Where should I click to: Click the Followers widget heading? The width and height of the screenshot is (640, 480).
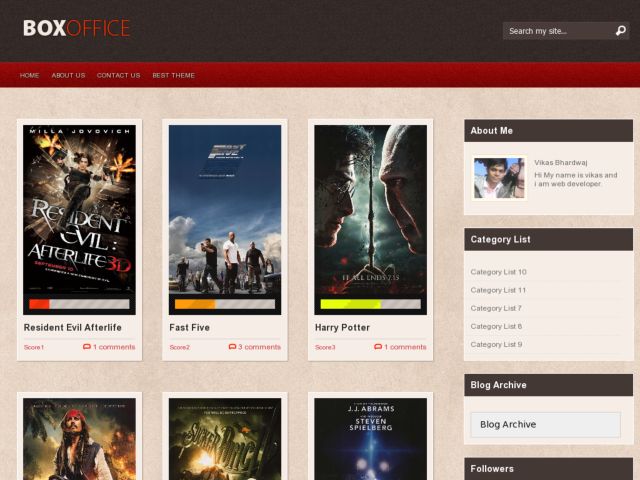[492, 469]
